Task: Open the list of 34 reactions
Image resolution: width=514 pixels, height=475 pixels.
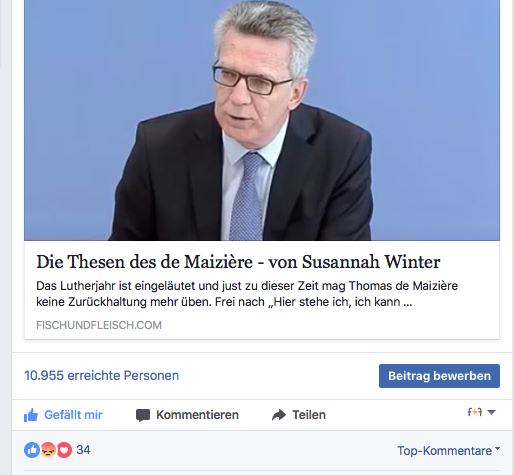Action: [x=83, y=450]
